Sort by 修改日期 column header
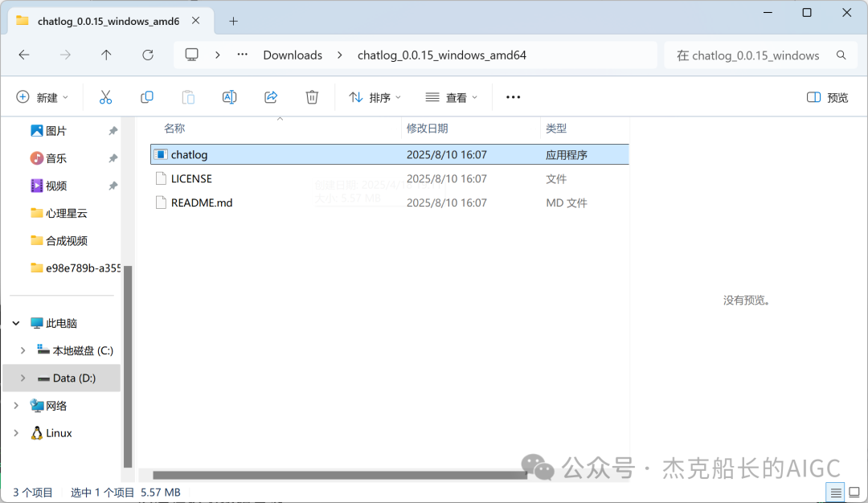 coord(427,129)
